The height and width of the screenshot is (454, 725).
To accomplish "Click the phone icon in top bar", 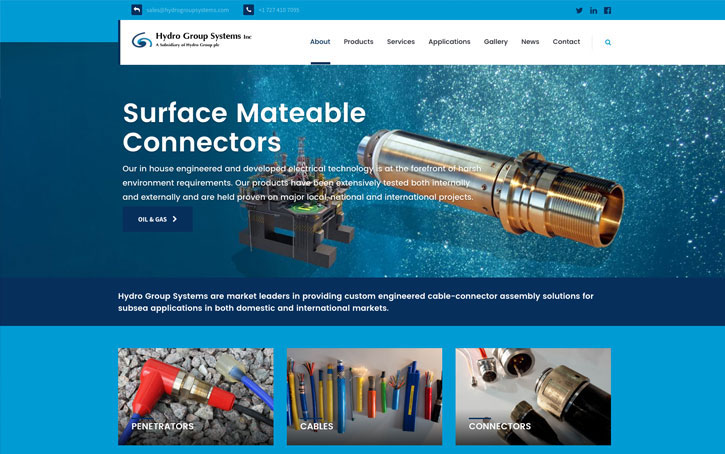I will point(248,10).
